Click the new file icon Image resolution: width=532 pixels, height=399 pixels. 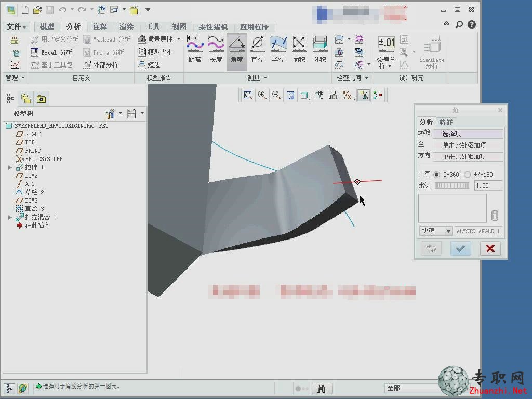25,10
